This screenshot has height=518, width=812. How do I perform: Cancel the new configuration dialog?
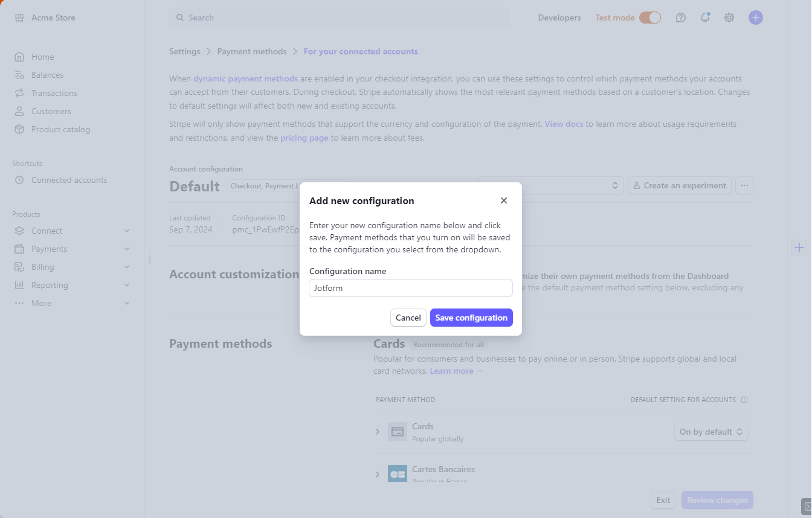408,318
